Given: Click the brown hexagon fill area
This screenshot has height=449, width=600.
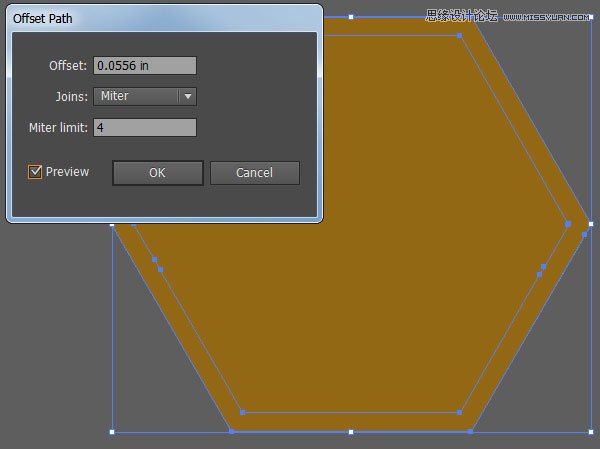Looking at the screenshot, I should [350, 300].
